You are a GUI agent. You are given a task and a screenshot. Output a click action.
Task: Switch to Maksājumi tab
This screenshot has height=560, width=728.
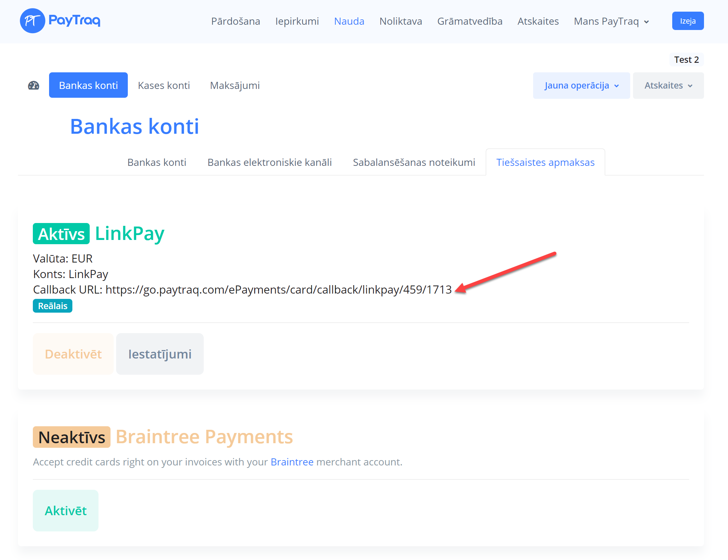[235, 85]
